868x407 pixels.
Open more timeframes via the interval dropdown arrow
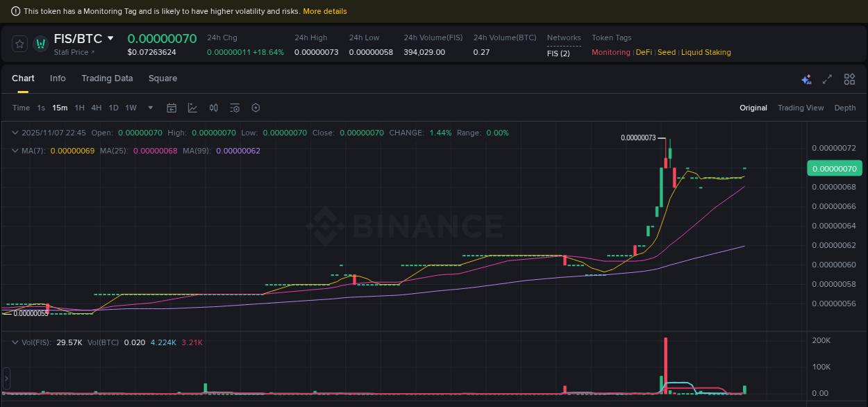150,108
